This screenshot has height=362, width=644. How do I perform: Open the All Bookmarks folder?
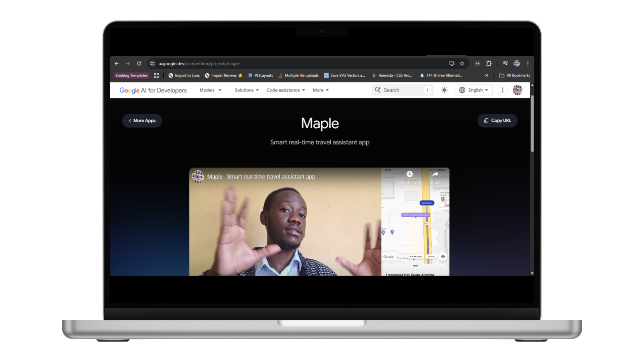[x=515, y=75]
